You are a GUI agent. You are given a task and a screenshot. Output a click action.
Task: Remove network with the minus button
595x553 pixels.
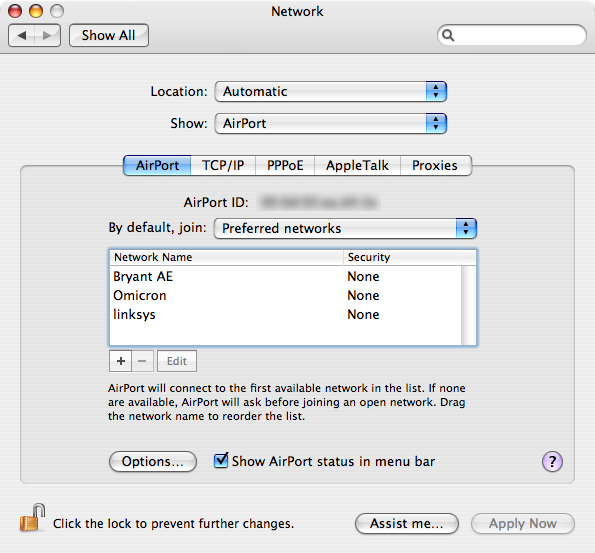tap(142, 361)
